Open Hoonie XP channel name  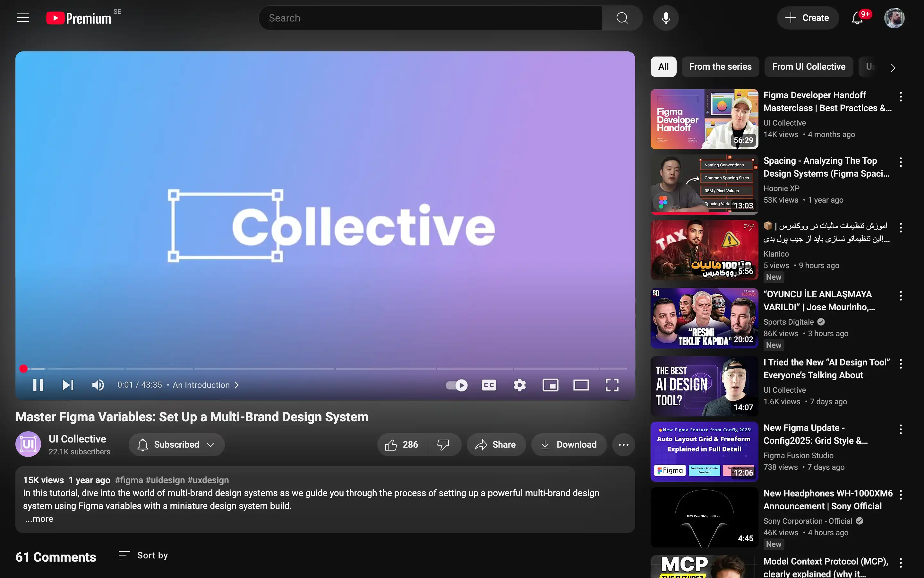tap(781, 188)
